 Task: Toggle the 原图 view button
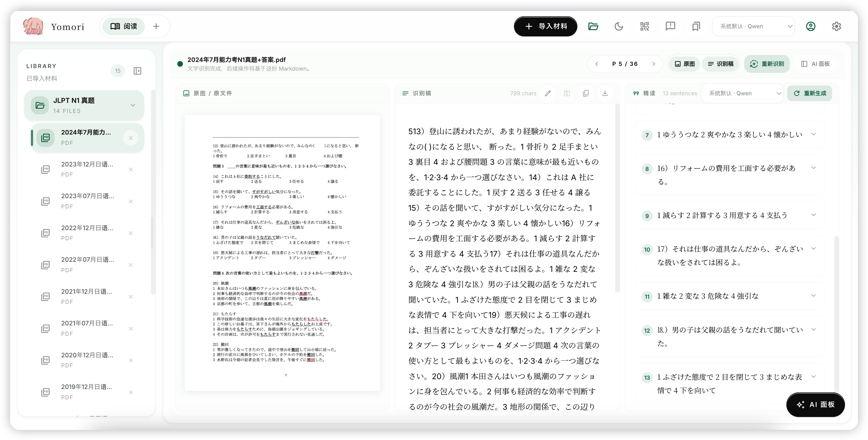coord(685,64)
